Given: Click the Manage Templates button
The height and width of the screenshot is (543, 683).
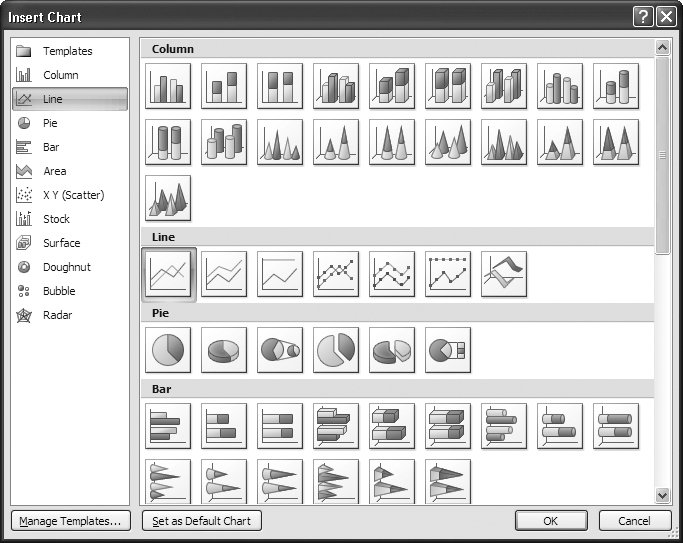Looking at the screenshot, I should [70, 521].
